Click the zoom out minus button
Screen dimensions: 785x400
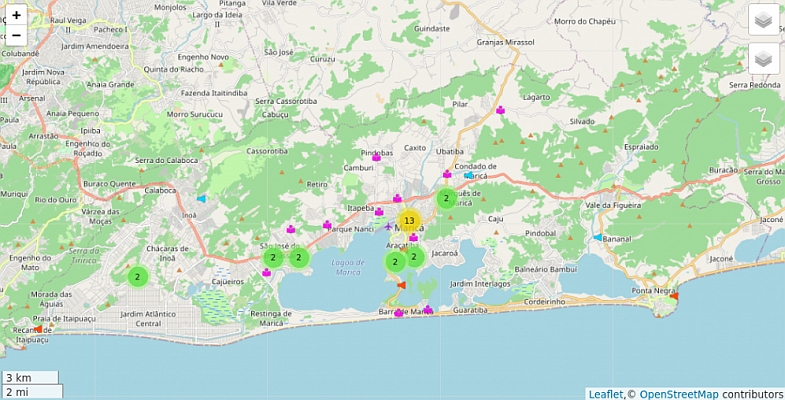click(x=16, y=36)
